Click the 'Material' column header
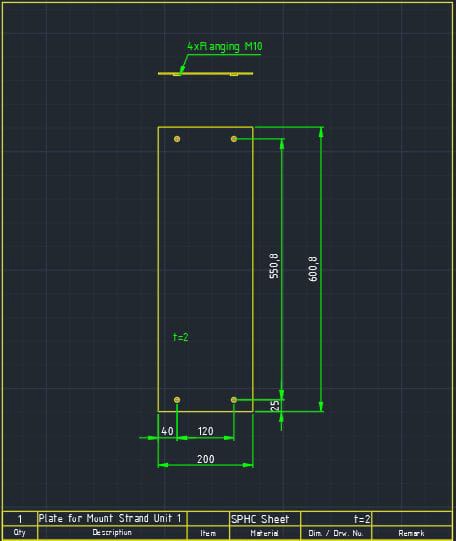Screen dimensions: 456x541 click(264, 533)
